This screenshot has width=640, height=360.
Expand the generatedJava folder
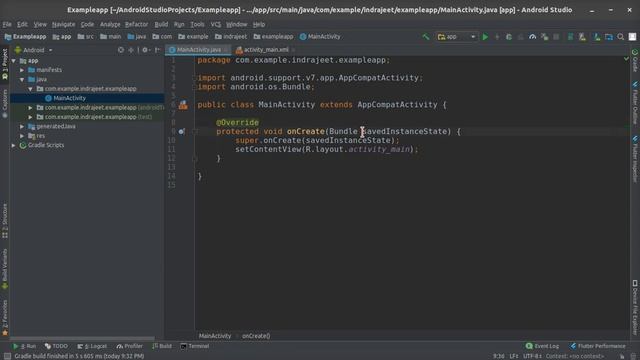22,127
